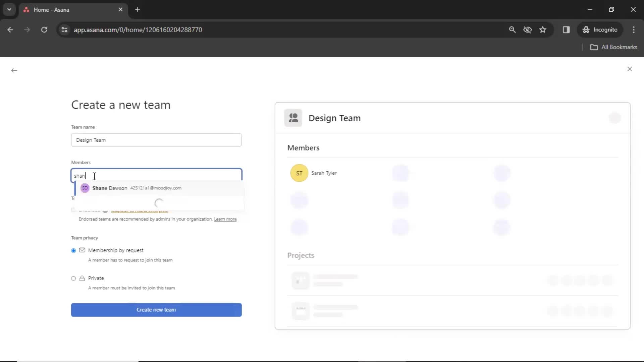Click the browser back button
Viewport: 644px width, 362px height.
click(x=10, y=30)
